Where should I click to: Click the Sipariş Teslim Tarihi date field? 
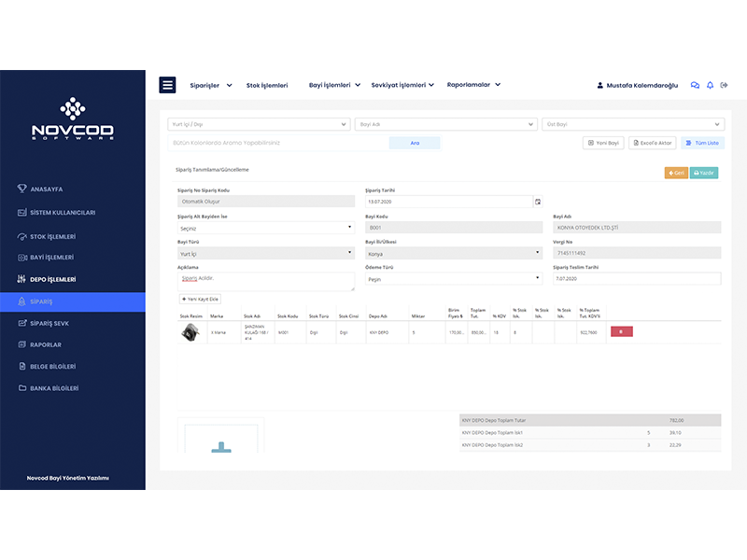point(636,279)
